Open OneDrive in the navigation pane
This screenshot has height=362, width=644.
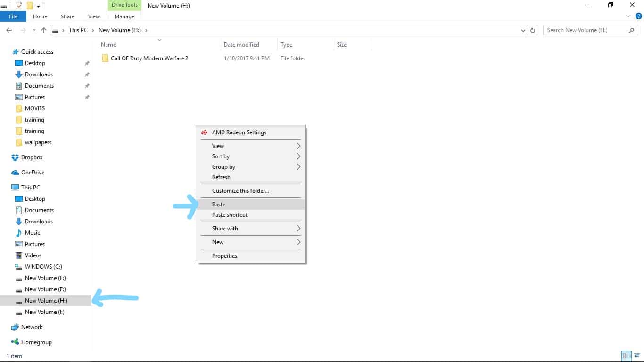[x=33, y=173]
